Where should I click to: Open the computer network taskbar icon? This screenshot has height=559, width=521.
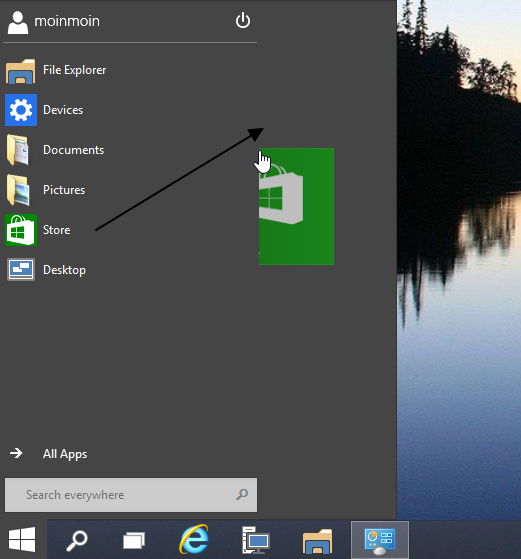256,540
